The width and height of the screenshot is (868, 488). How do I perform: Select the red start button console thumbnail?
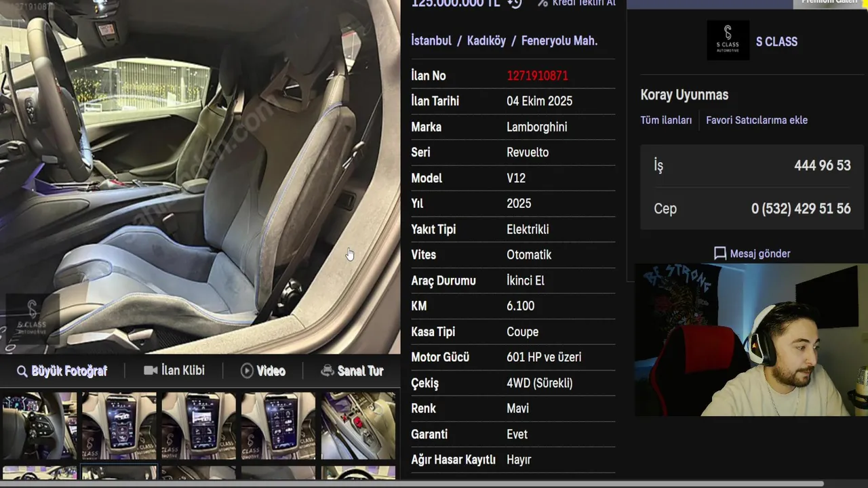tap(359, 426)
